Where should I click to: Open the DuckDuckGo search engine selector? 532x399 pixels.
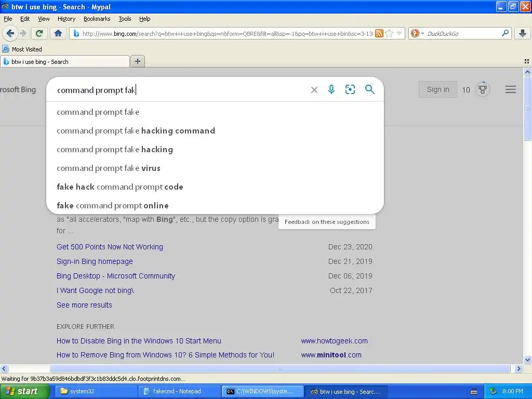417,33
